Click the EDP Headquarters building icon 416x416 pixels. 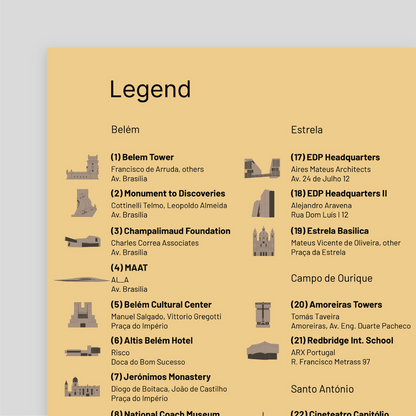[262, 168]
